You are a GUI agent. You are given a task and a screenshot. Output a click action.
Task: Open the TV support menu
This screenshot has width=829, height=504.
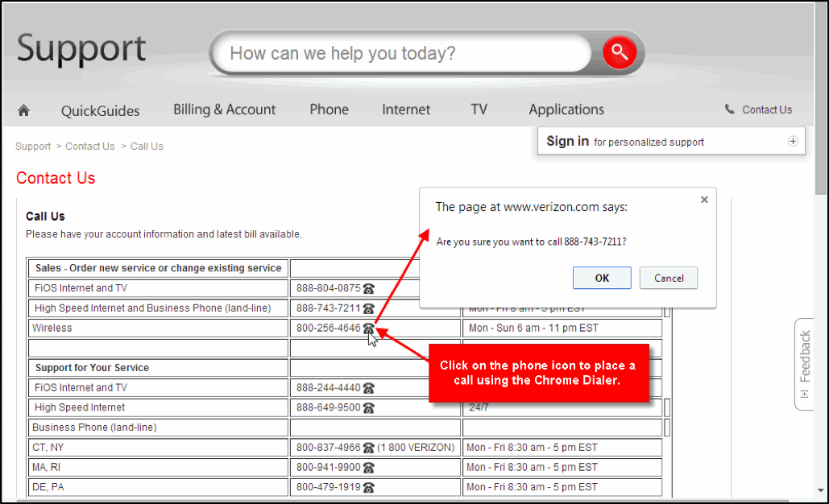tap(479, 109)
